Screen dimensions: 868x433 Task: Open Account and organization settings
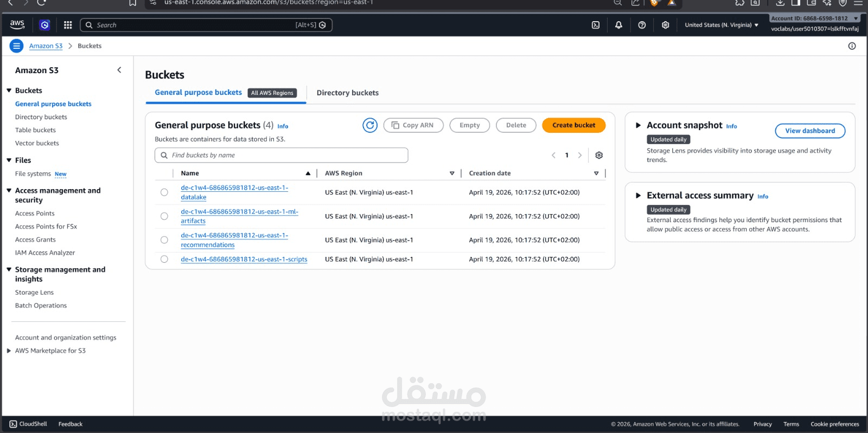66,338
